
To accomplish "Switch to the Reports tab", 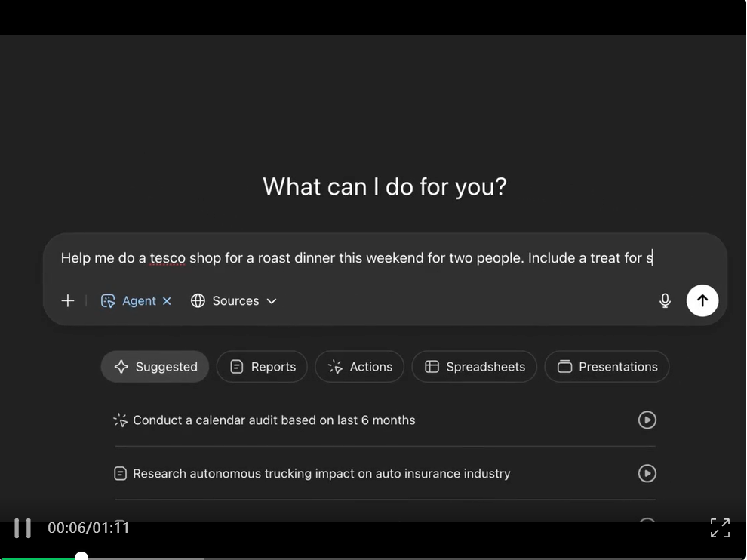I will click(263, 367).
